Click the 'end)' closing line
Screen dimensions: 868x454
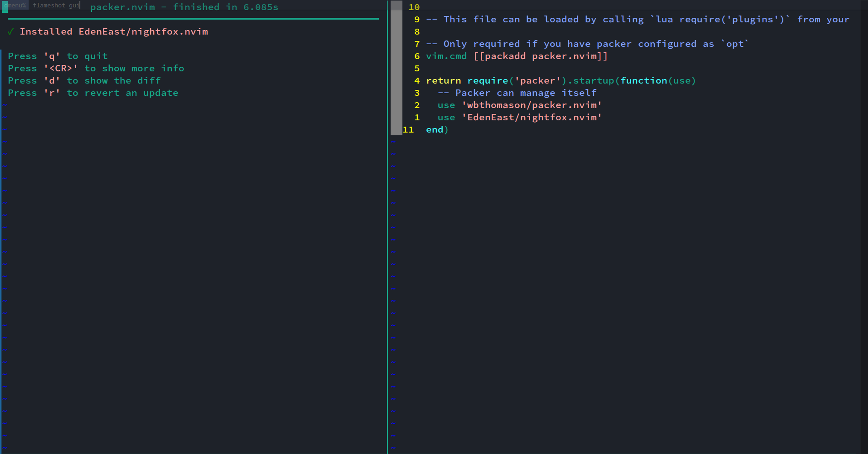[437, 129]
